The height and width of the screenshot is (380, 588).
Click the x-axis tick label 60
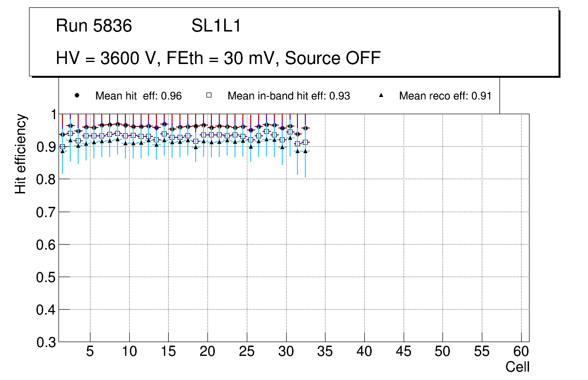tap(521, 351)
